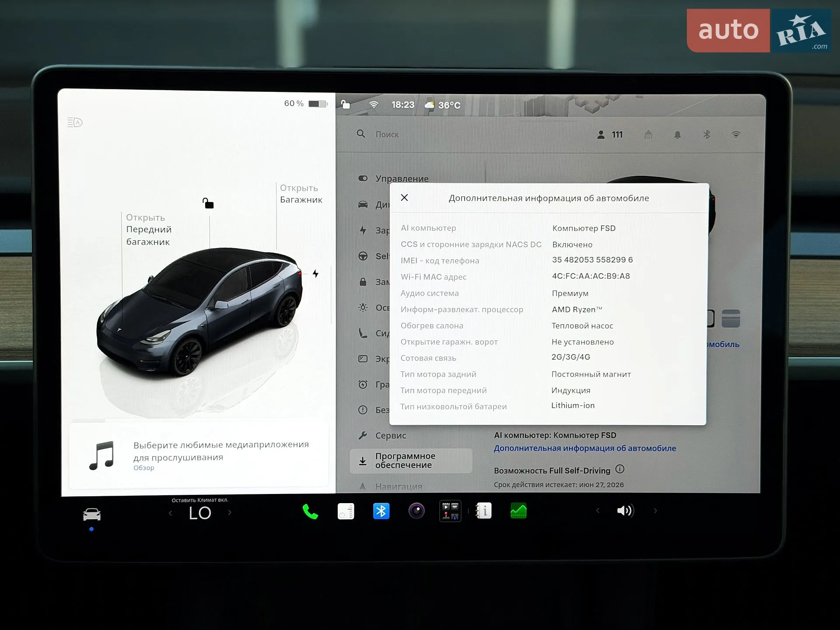
Task: Tap the Индукция front motor value
Action: coord(571,391)
